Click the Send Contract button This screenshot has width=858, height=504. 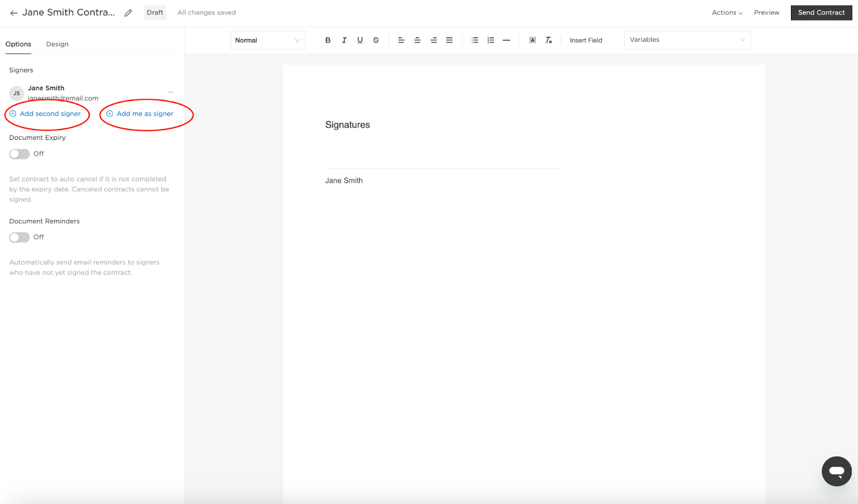tap(821, 13)
